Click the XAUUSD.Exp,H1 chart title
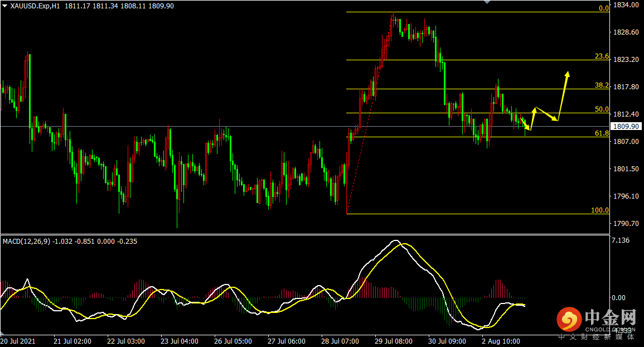The height and width of the screenshot is (347, 644). coord(35,6)
